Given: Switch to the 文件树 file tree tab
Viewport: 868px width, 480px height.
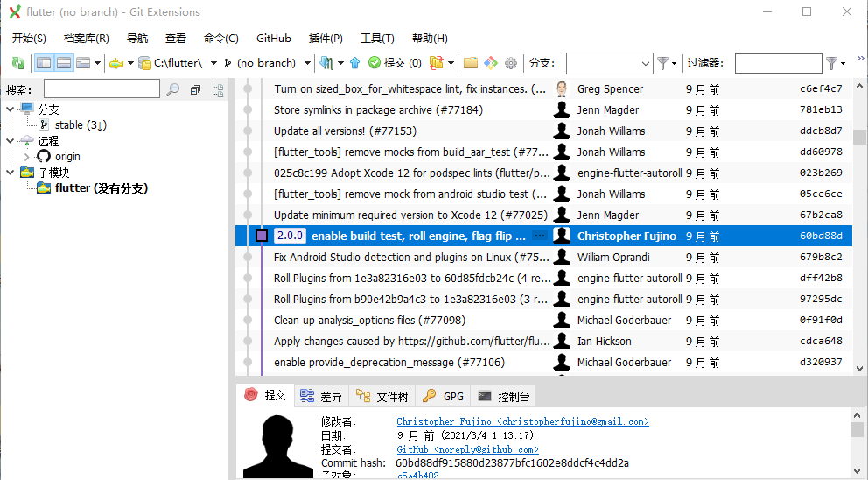Looking at the screenshot, I should (x=382, y=396).
